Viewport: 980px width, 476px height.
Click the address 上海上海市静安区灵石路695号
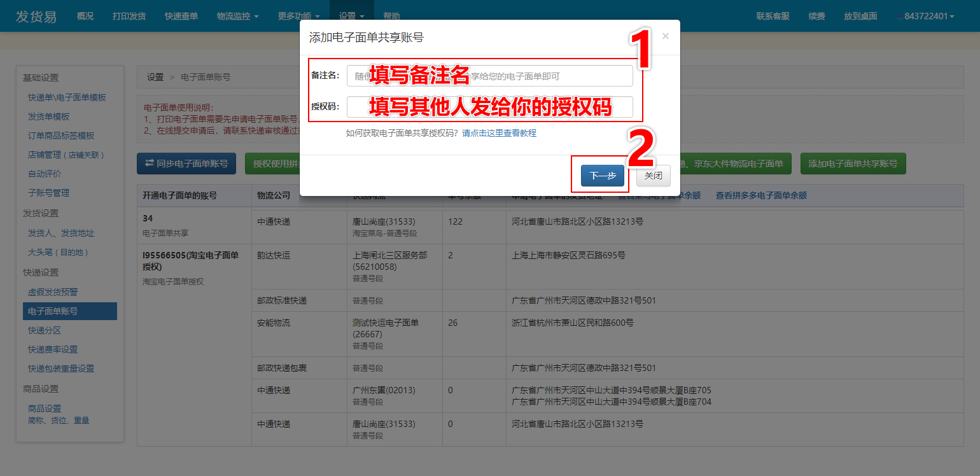point(568,255)
